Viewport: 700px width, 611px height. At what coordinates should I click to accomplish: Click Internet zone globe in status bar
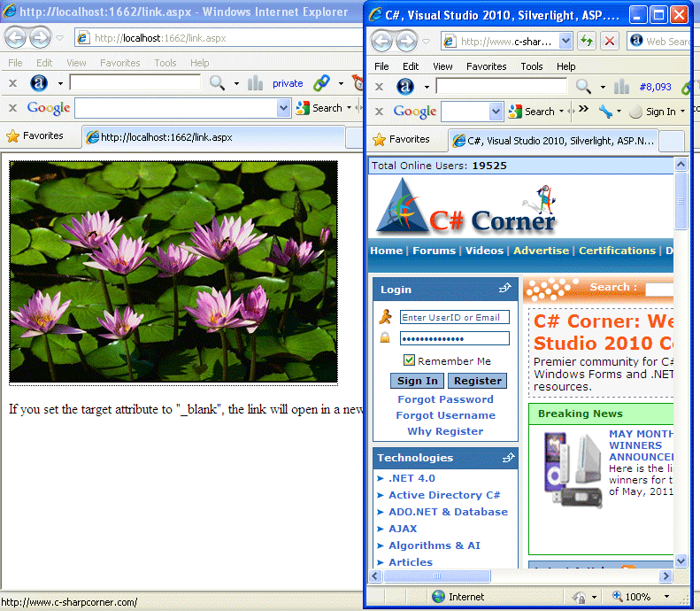click(438, 596)
